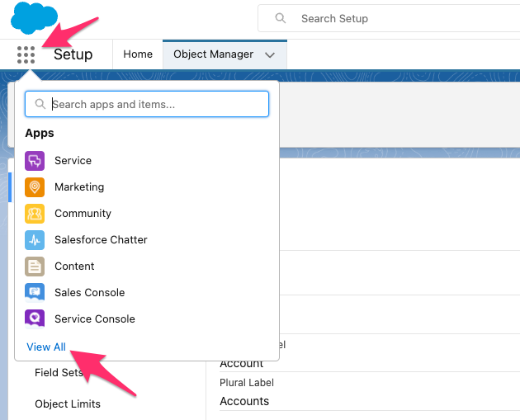Viewport: 520px width, 420px height.
Task: Focus the Search apps and items field
Action: pyautogui.click(x=147, y=104)
